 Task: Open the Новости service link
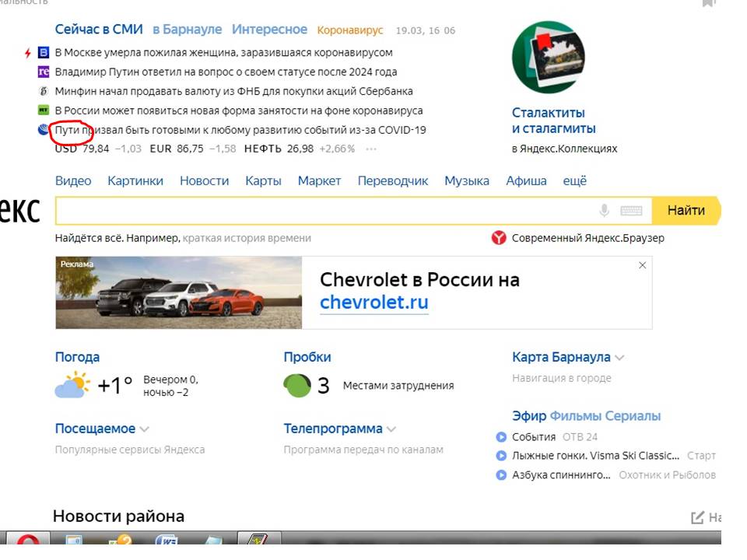pyautogui.click(x=205, y=181)
